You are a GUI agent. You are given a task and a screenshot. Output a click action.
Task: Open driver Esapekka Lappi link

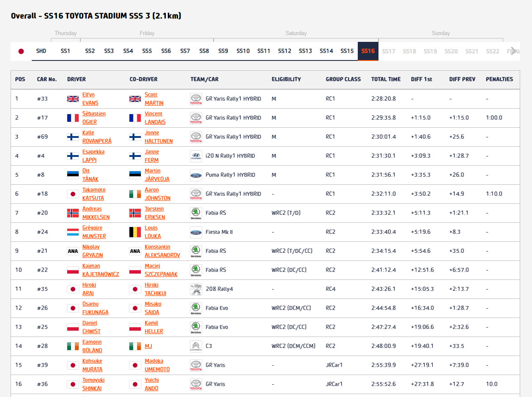[x=93, y=156]
